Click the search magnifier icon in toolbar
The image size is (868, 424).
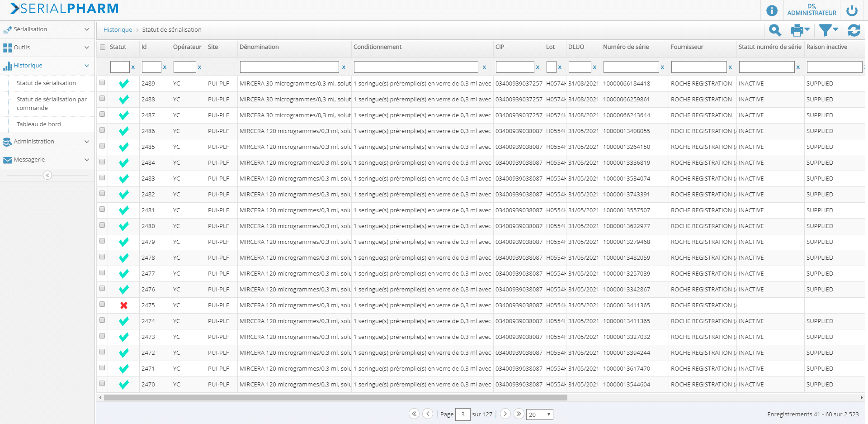(x=775, y=30)
